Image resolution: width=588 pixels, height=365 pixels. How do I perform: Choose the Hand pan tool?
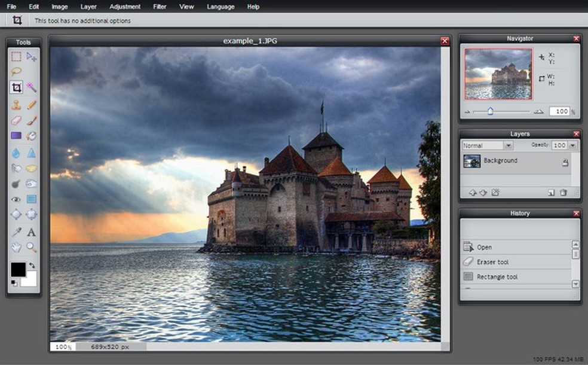pos(16,247)
